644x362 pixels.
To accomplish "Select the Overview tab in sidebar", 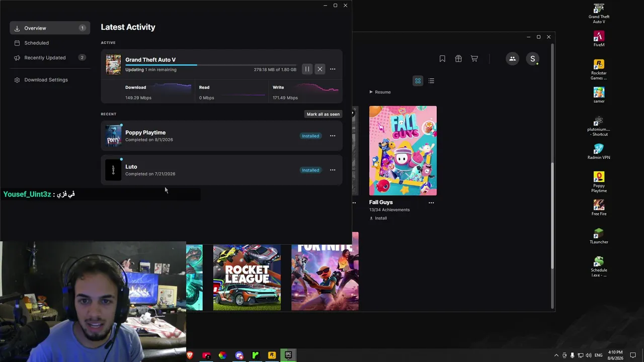I will (x=50, y=28).
